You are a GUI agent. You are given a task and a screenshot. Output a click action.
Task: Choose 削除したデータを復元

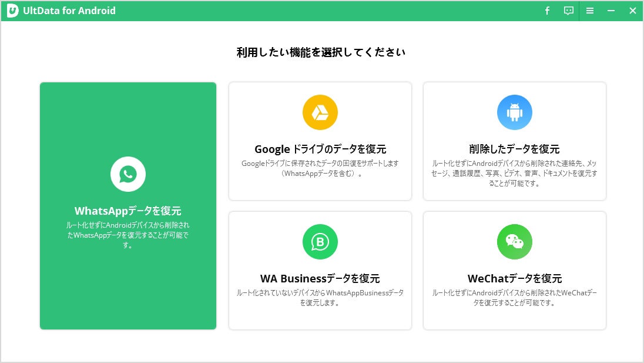[514, 141]
